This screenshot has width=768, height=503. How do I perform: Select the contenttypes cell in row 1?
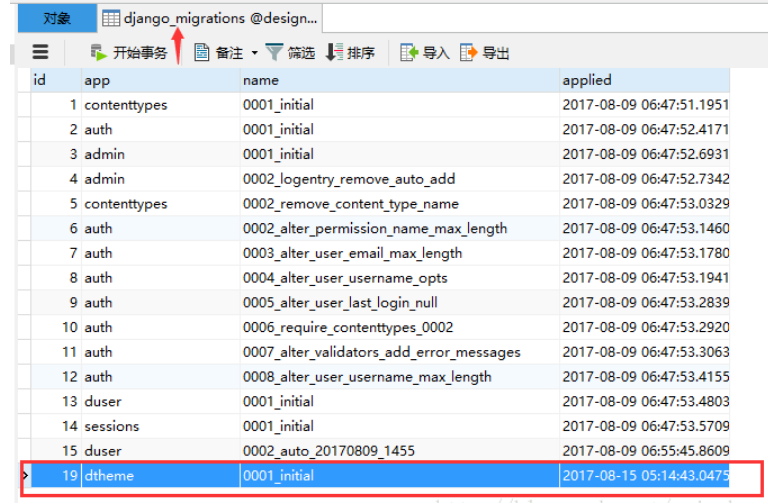click(x=161, y=105)
